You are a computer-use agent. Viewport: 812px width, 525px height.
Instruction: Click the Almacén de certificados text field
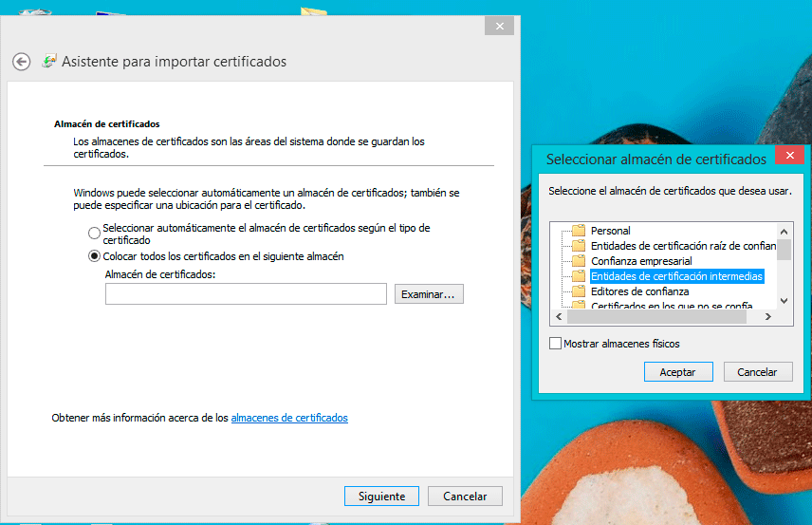[x=246, y=294]
